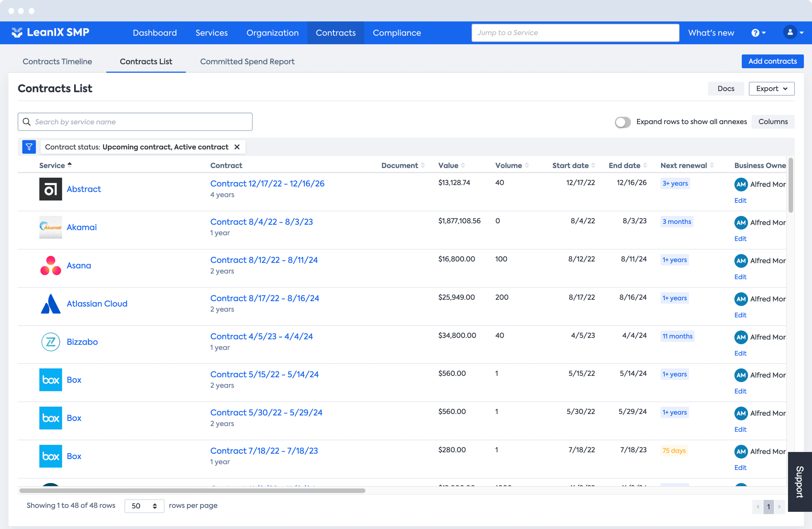The image size is (812, 529).
Task: Open Contract 8/12/22 – 8/11/24 link
Action: click(264, 260)
